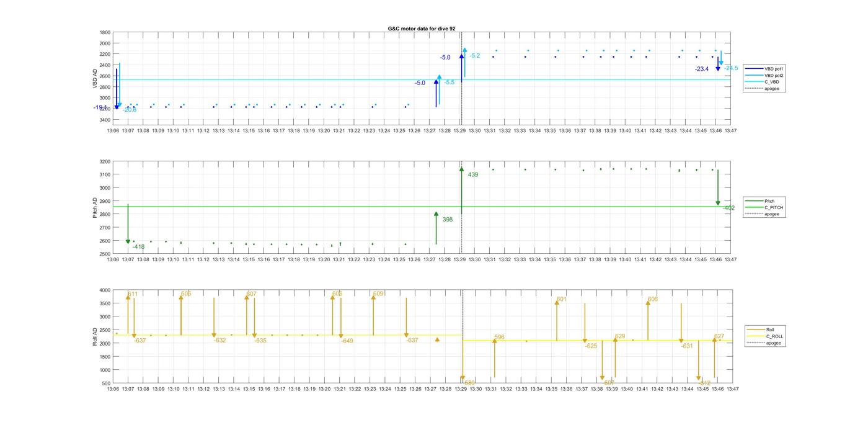Viewport: 868px width, 430px height.
Task: Click the "Pitch AD" y-axis label
Action: 95,207
